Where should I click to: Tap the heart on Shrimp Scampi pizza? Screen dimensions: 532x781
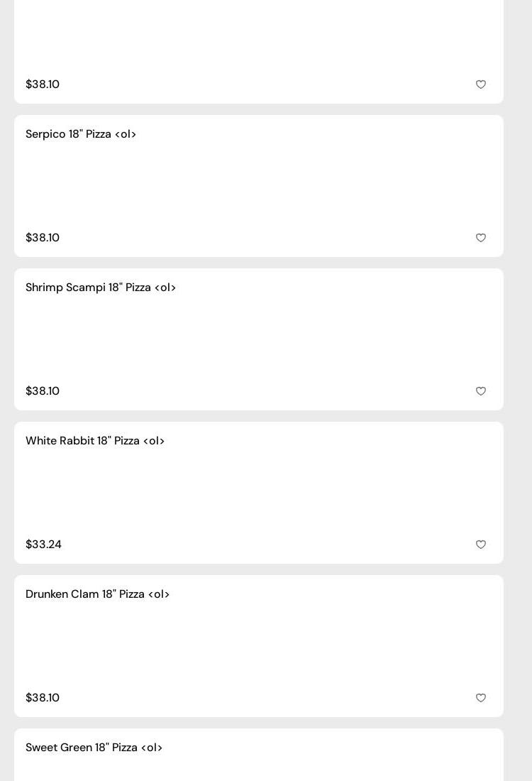pyautogui.click(x=481, y=391)
